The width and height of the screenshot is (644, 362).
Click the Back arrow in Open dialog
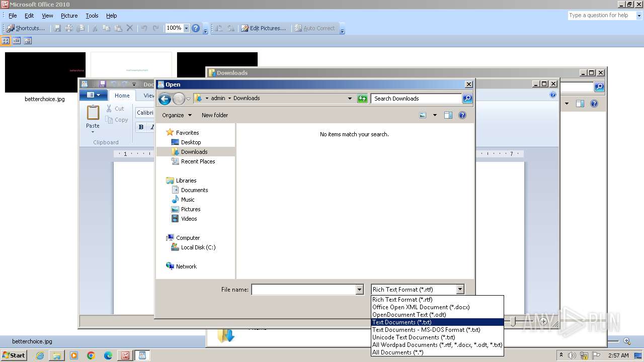tap(165, 99)
